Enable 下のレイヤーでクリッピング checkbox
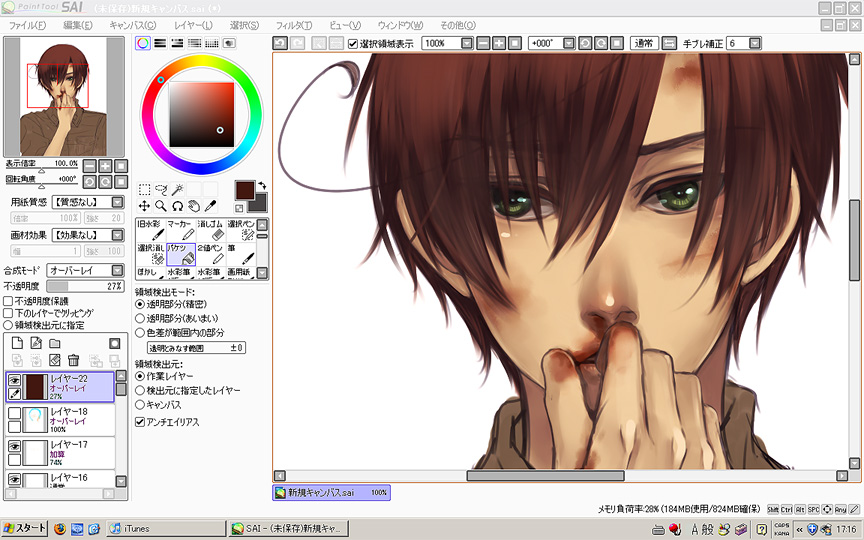Screen dimensions: 864x540 pyautogui.click(x=8, y=313)
